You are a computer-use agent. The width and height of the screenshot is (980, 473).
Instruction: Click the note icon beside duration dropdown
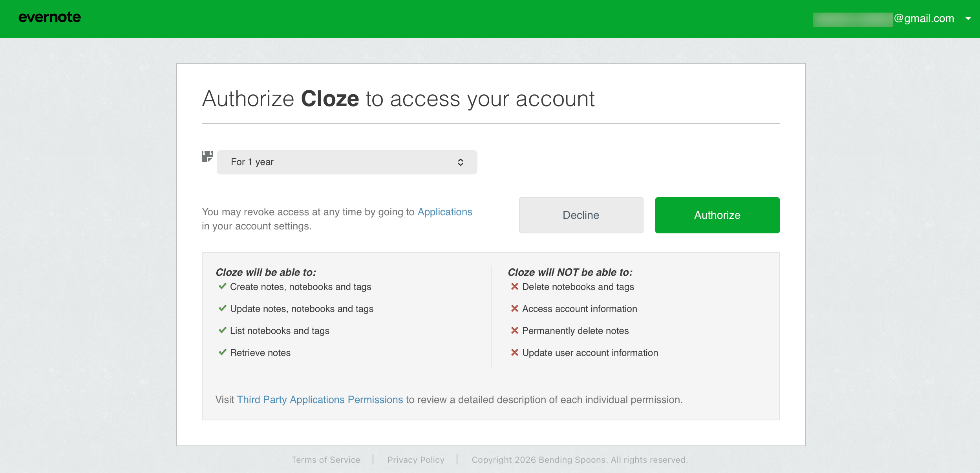point(207,156)
